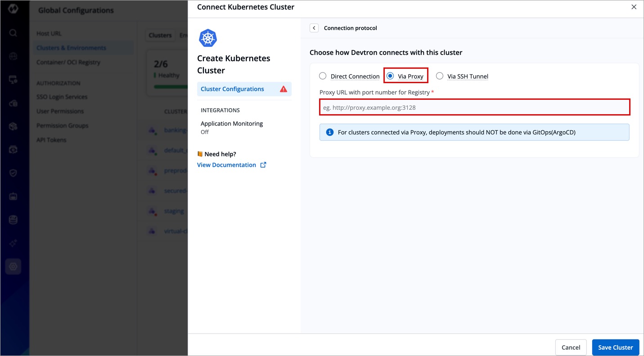The width and height of the screenshot is (644, 356).
Task: Click the external link icon beside View Documentation
Action: pyautogui.click(x=263, y=165)
